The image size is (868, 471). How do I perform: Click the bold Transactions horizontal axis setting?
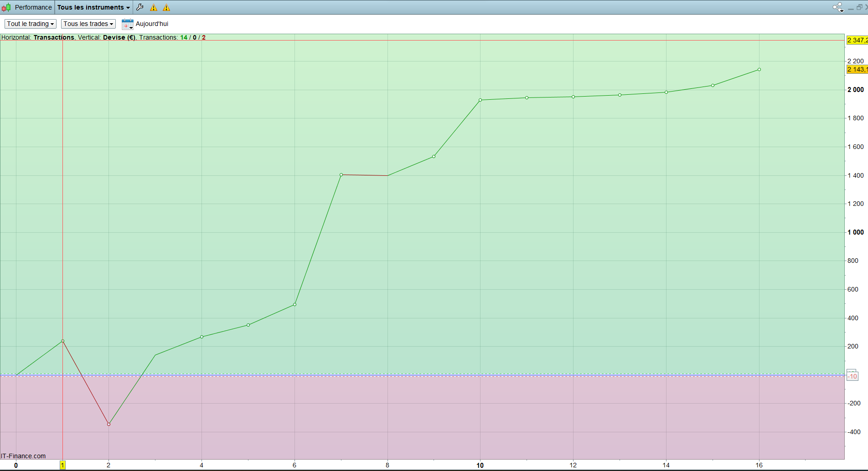pos(54,37)
